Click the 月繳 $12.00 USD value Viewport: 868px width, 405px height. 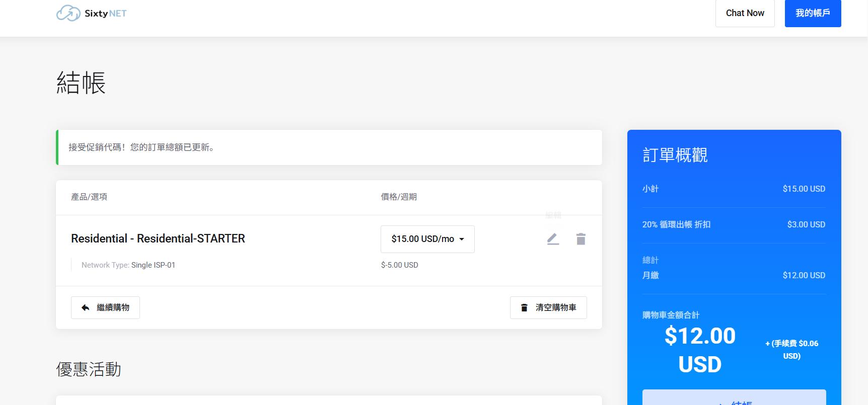coord(804,275)
